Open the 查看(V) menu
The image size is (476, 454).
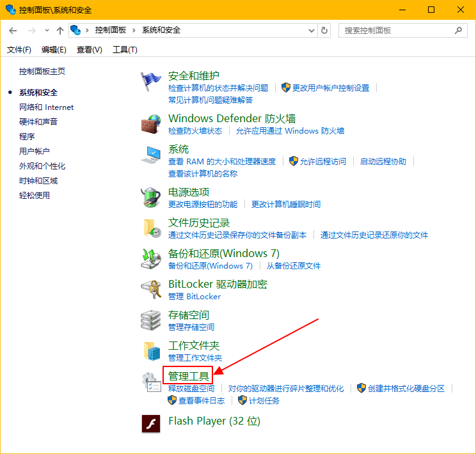click(90, 50)
